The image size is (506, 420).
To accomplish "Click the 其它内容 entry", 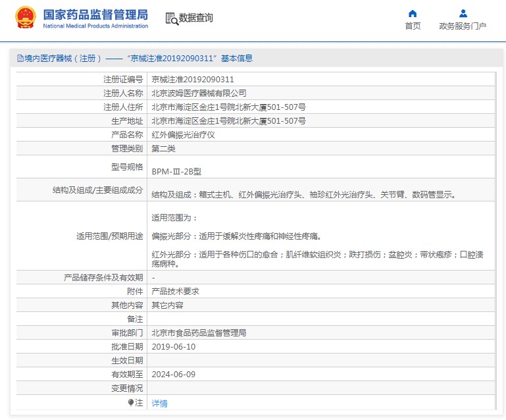I will point(168,305).
